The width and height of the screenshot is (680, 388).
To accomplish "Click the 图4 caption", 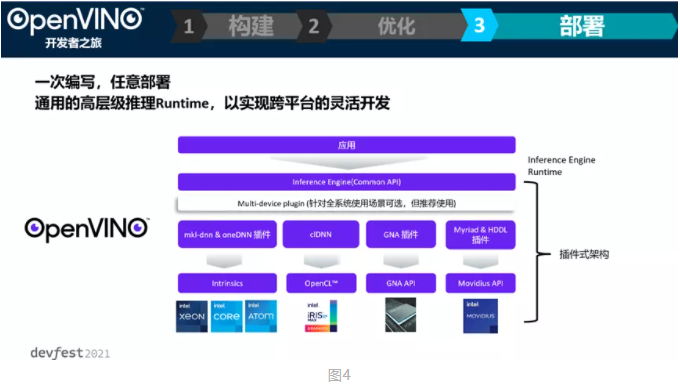I will pos(340,375).
